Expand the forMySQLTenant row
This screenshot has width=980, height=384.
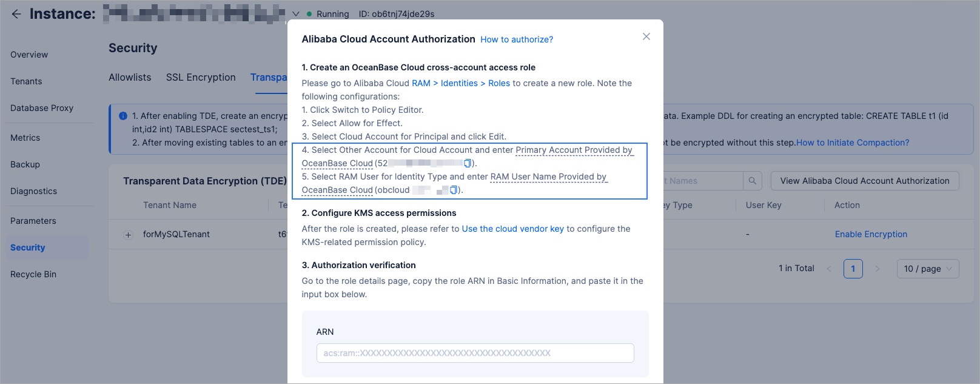coord(128,235)
